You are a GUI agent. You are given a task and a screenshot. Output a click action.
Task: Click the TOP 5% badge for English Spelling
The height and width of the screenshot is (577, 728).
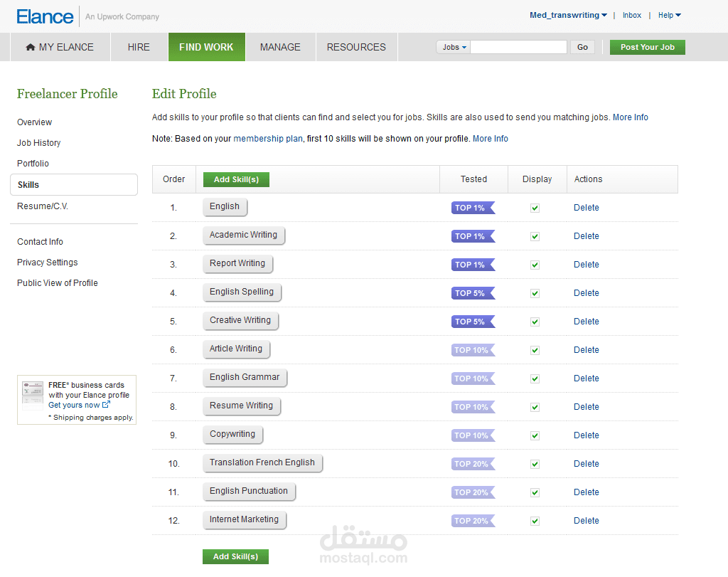[473, 293]
